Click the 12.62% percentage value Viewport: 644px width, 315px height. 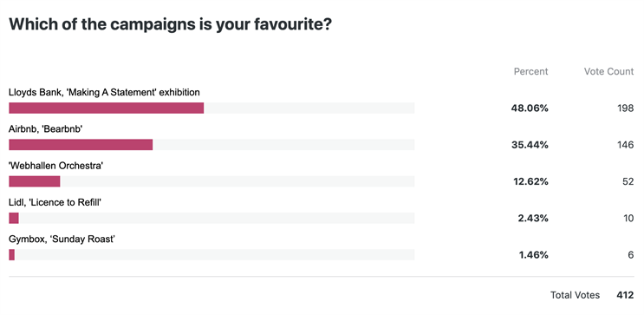pyautogui.click(x=530, y=181)
